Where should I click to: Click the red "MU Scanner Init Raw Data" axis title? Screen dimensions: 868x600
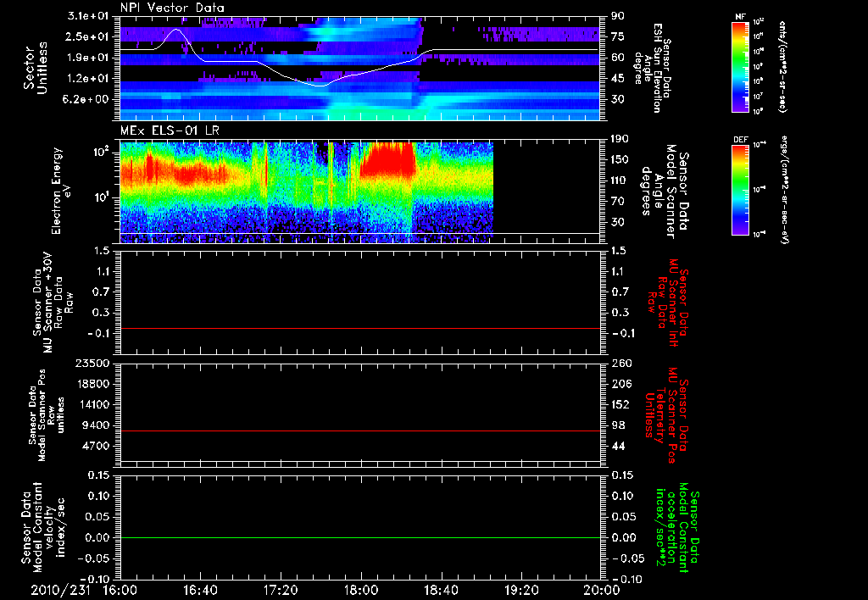(x=668, y=303)
